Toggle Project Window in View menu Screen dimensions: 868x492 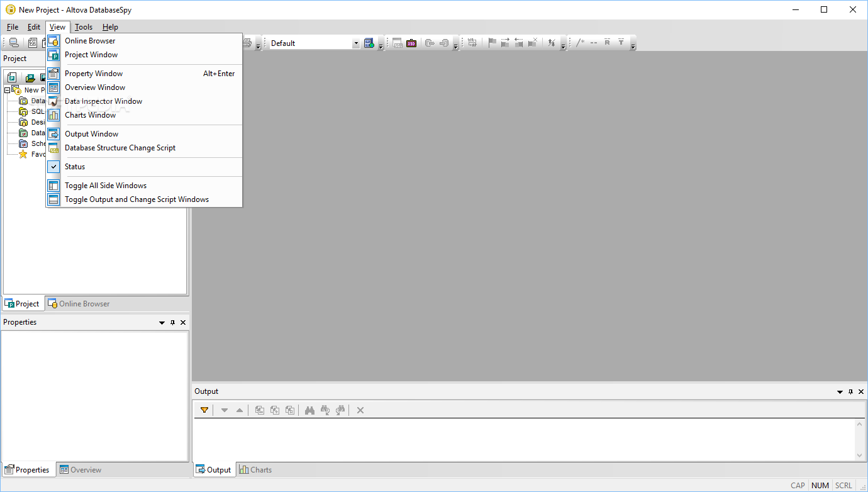click(144, 55)
